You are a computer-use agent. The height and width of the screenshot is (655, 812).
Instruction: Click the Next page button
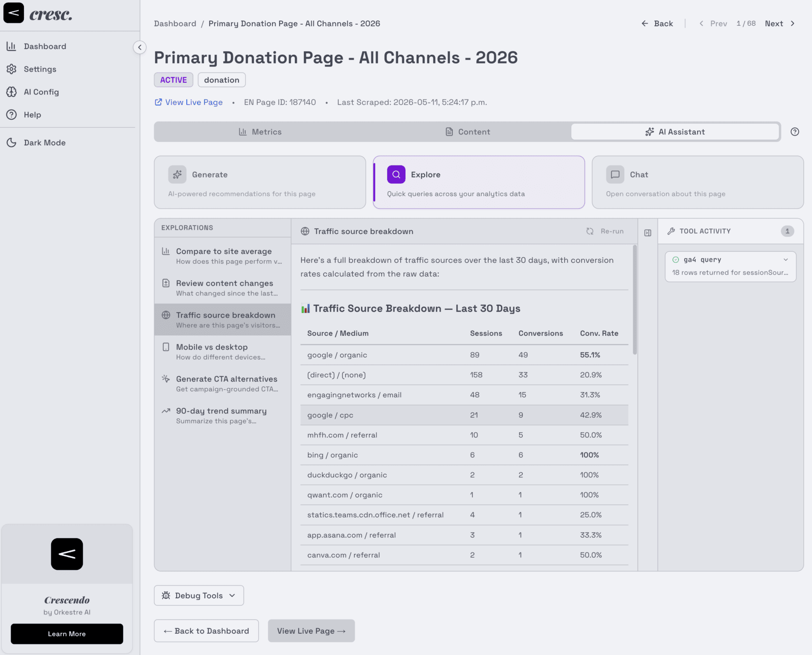point(780,23)
